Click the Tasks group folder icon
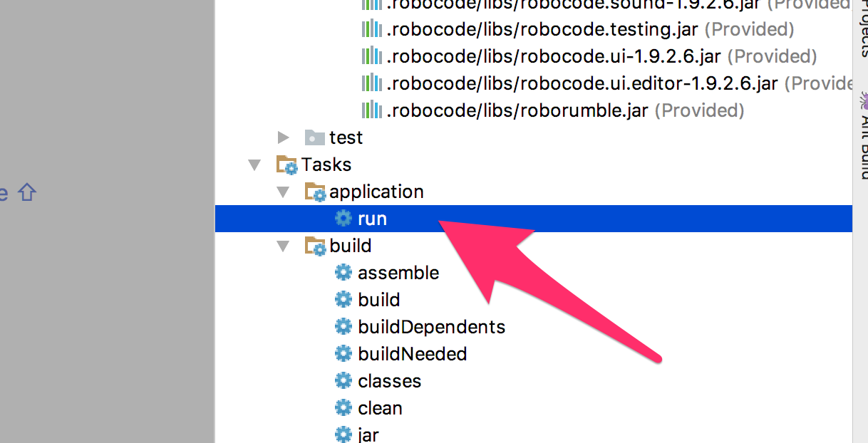This screenshot has height=443, width=868. pyautogui.click(x=288, y=165)
